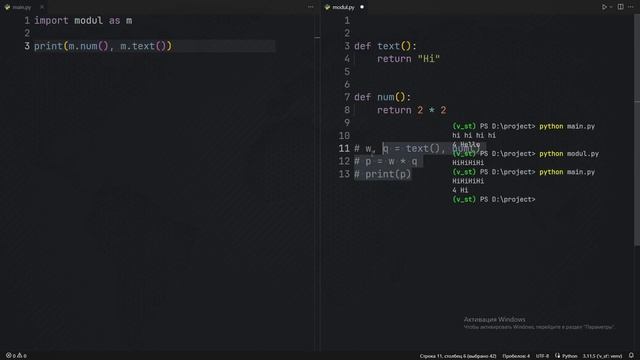The height and width of the screenshot is (360, 640).
Task: Click line number 13 in modul.py
Action: point(344,174)
